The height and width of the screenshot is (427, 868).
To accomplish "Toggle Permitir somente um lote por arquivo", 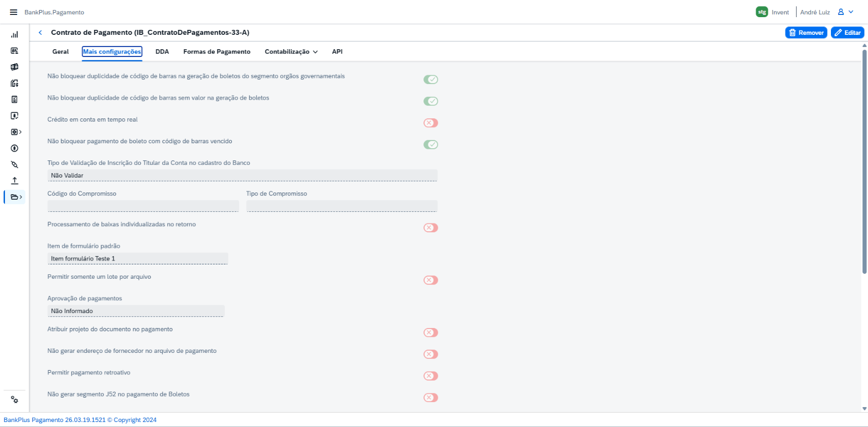I will (431, 280).
